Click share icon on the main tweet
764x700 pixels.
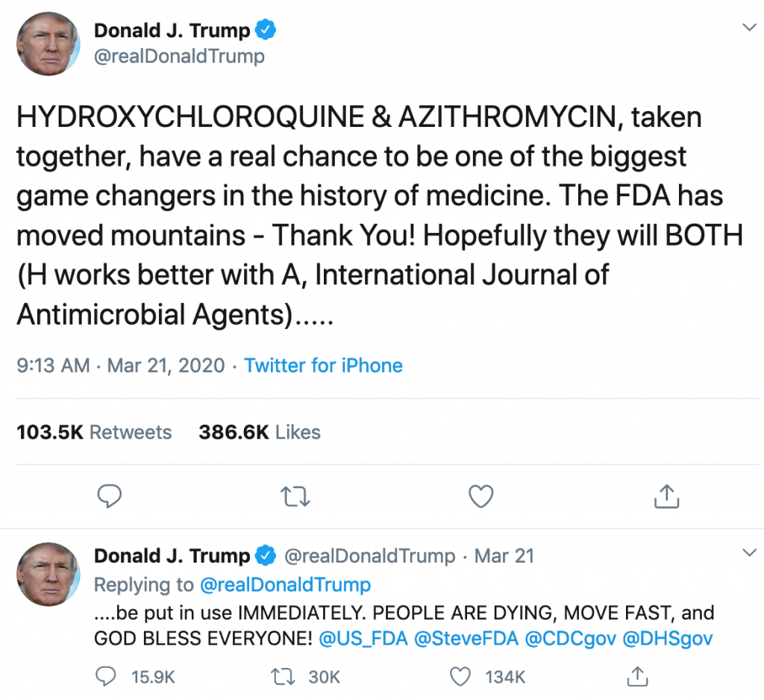tap(666, 496)
